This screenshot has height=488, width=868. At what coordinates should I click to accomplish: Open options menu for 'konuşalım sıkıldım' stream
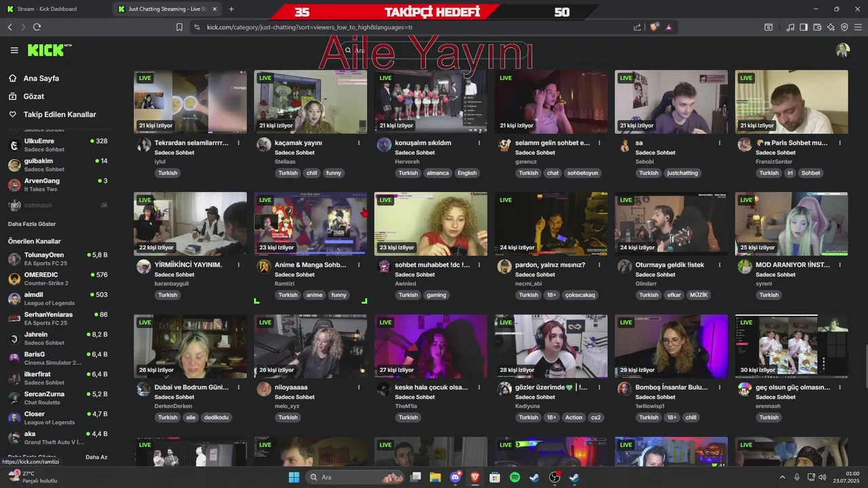coord(479,143)
